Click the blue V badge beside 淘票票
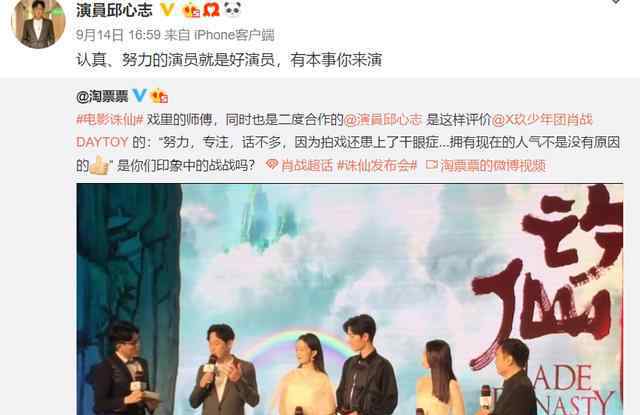 [140, 95]
